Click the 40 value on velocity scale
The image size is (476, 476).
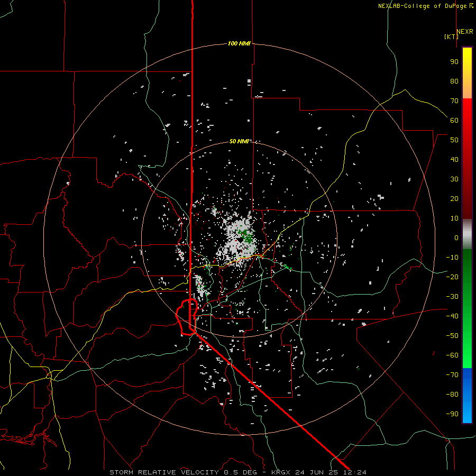point(454,160)
